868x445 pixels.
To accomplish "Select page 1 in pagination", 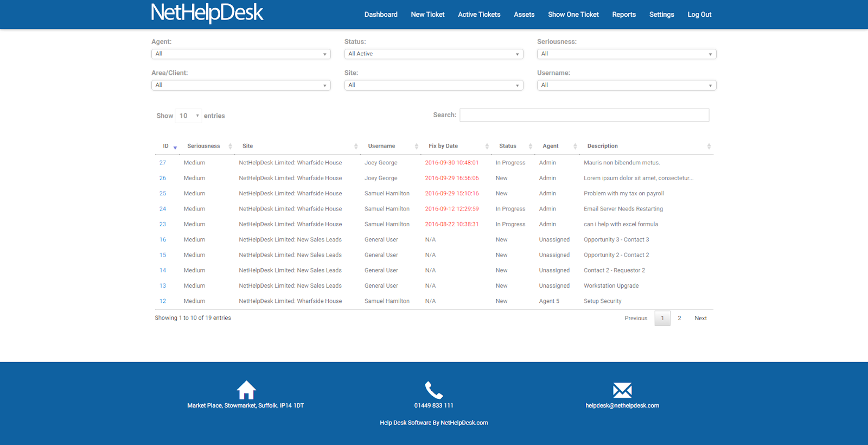I will (662, 318).
